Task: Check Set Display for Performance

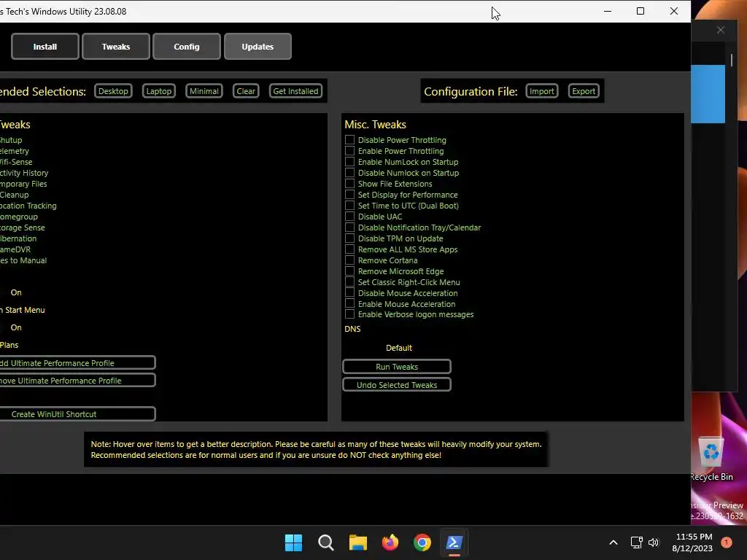Action: coord(349,195)
